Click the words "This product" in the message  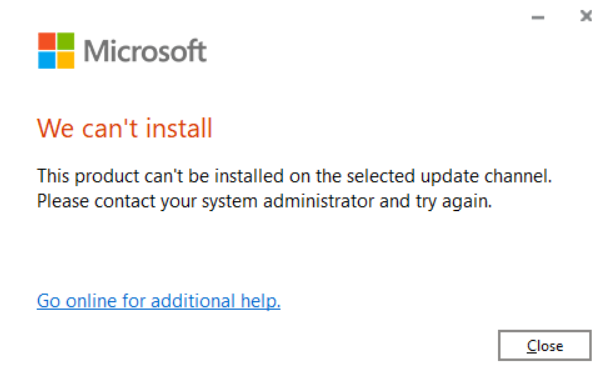[88, 177]
